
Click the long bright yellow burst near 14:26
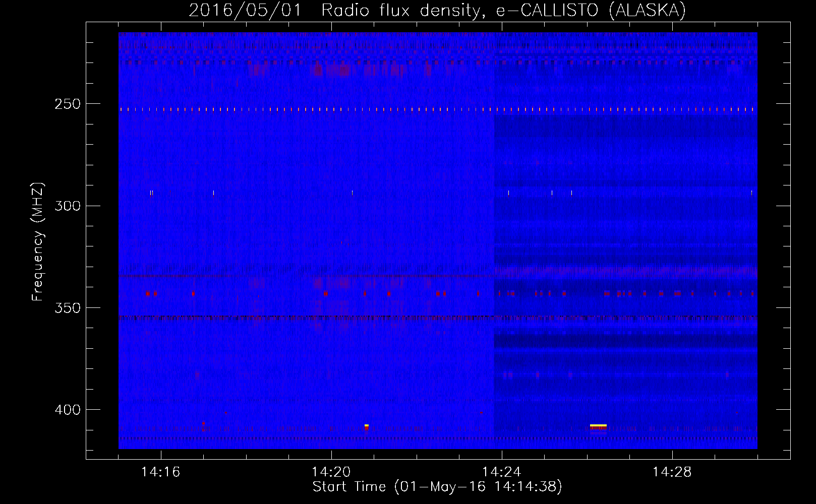click(598, 426)
